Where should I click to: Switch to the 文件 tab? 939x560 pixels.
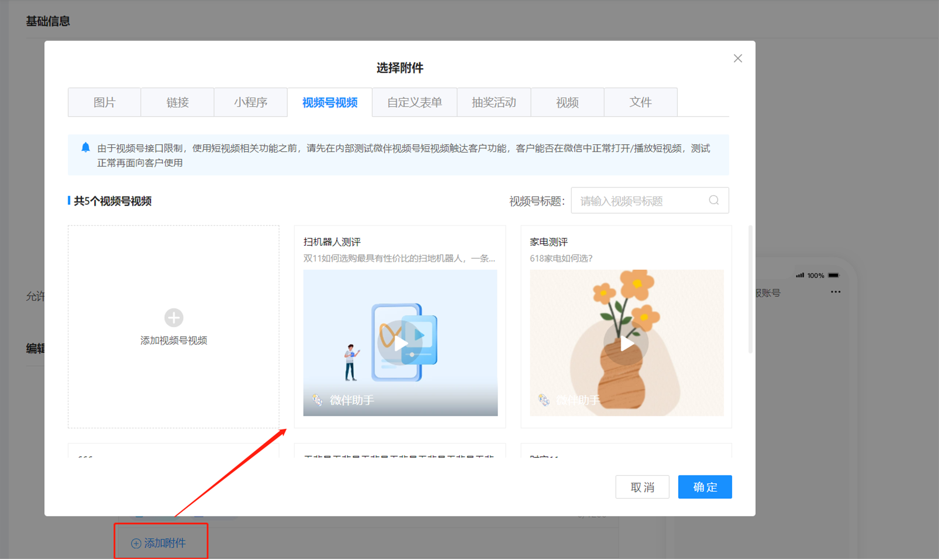[x=641, y=102]
